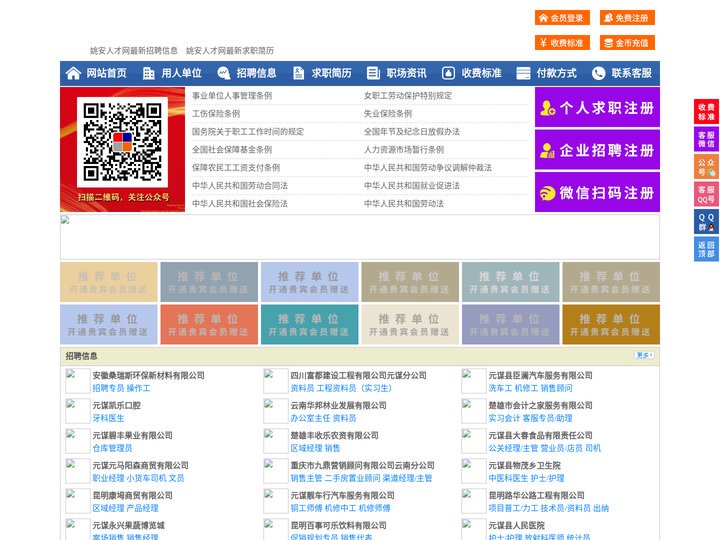
Task: Click the sidebar 客服微信 icon
Action: pyautogui.click(x=706, y=139)
